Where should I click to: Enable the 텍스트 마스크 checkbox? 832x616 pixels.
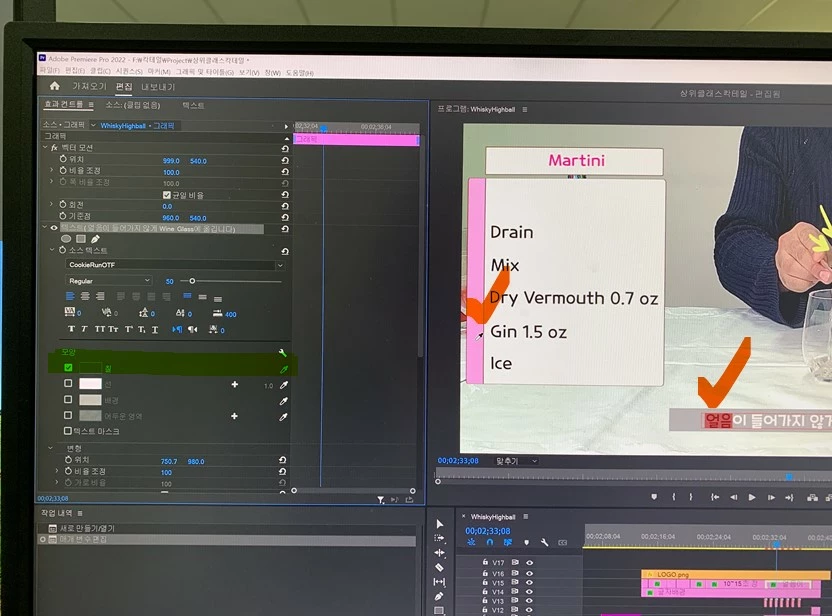68,430
